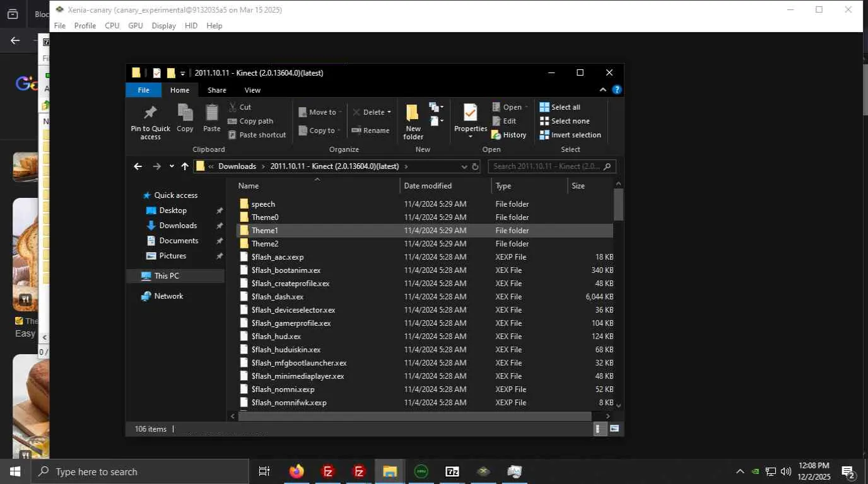The width and height of the screenshot is (868, 484).
Task: Click the Rename button
Action: [x=370, y=130]
